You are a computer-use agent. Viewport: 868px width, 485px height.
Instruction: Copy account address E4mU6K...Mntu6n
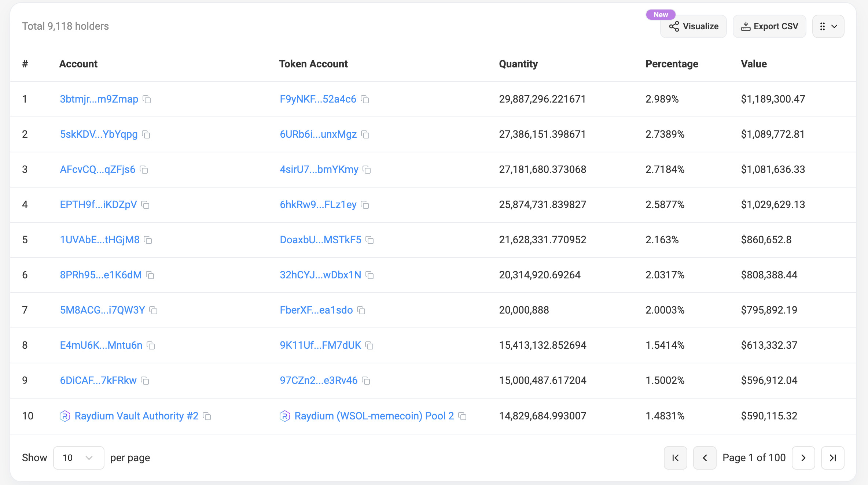pyautogui.click(x=151, y=345)
